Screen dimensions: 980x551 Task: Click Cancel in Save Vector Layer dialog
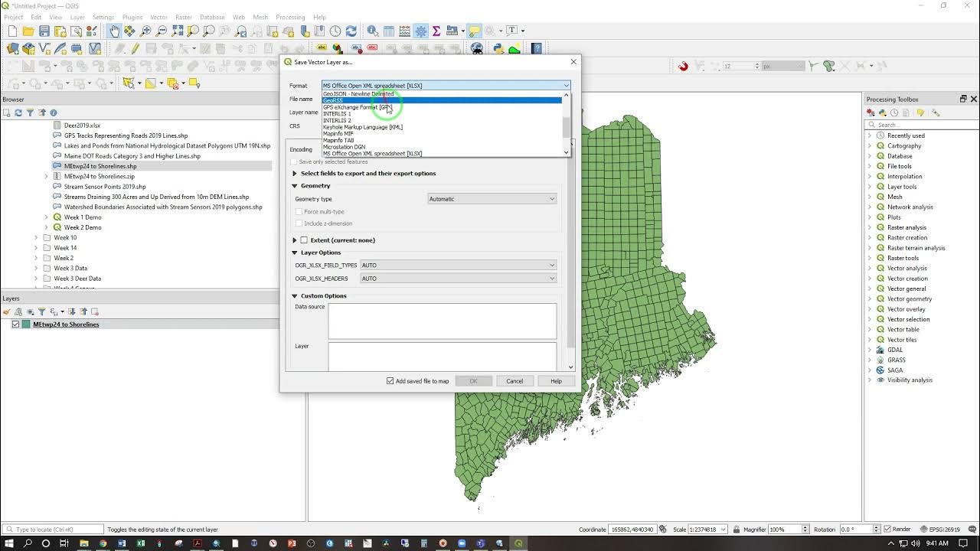click(x=514, y=381)
